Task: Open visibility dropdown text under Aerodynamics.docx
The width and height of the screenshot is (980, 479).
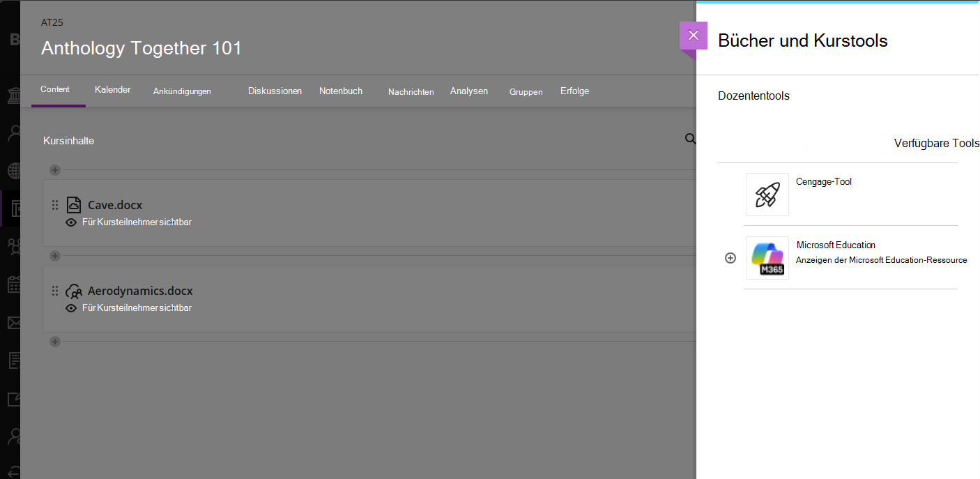Action: 137,308
